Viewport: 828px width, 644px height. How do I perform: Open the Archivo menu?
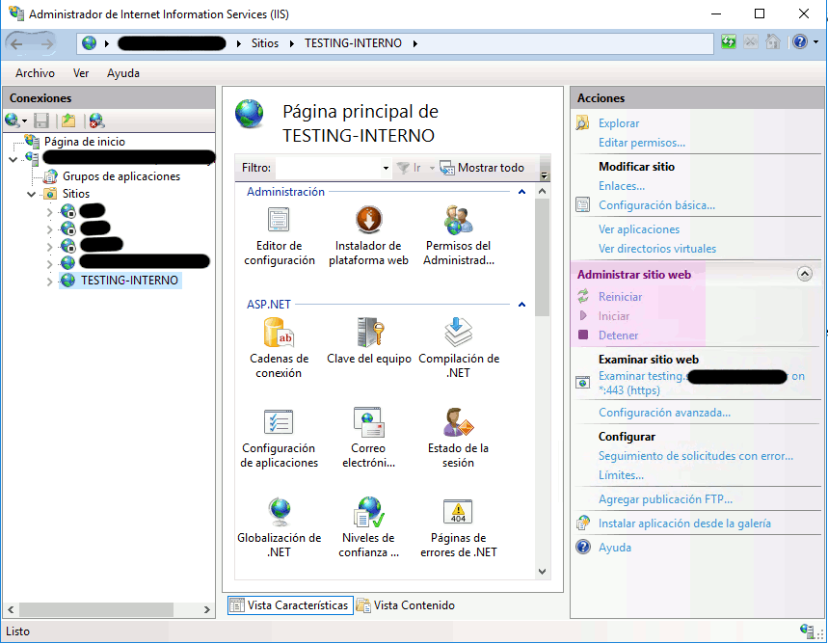(x=35, y=73)
